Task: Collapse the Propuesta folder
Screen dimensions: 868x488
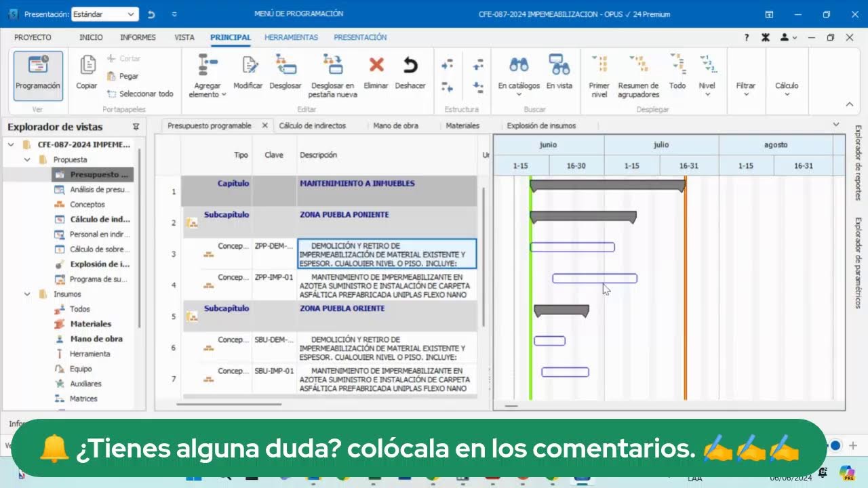Action: click(x=27, y=160)
